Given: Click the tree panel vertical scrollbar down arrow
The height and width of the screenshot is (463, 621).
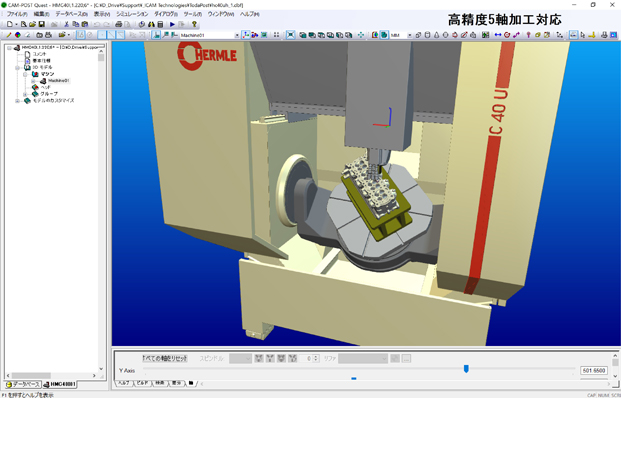Looking at the screenshot, I should click(x=101, y=369).
